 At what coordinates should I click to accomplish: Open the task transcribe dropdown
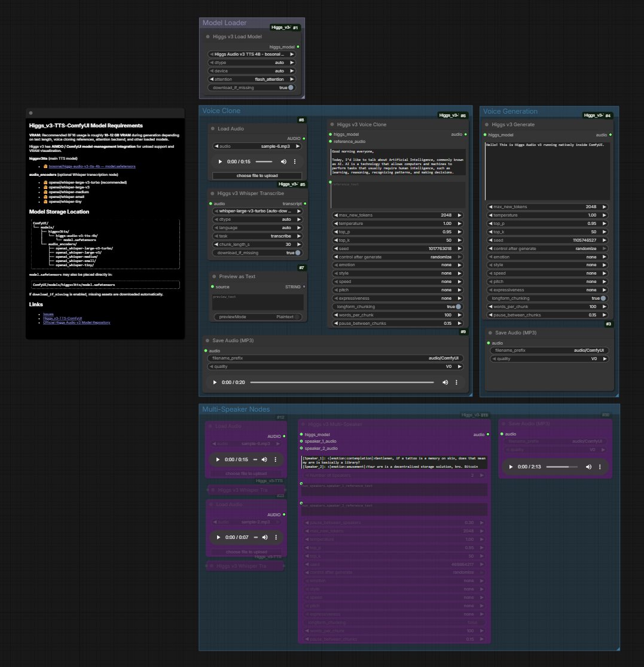coord(257,236)
